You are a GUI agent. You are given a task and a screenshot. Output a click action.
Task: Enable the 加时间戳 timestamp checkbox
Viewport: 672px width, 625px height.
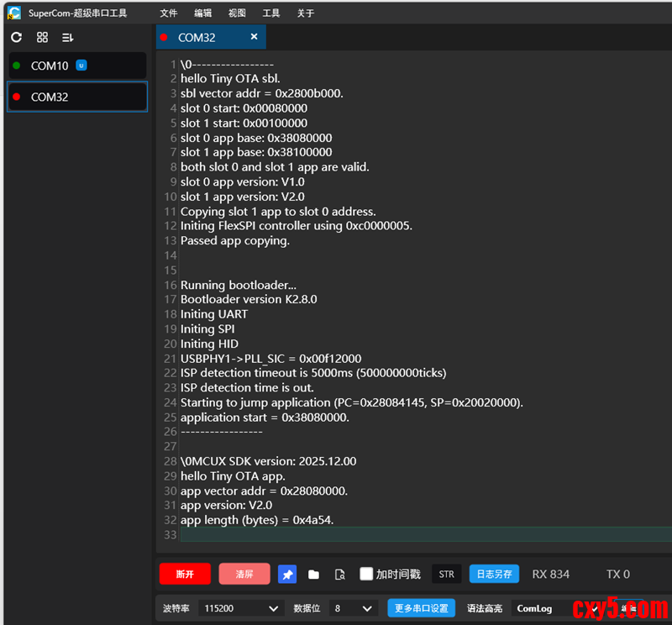[366, 575]
